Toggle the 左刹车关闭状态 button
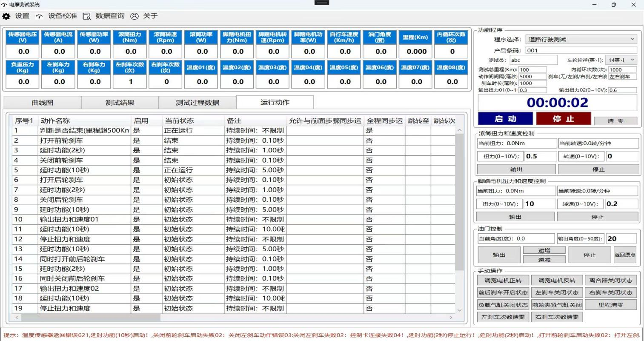 pos(557,292)
